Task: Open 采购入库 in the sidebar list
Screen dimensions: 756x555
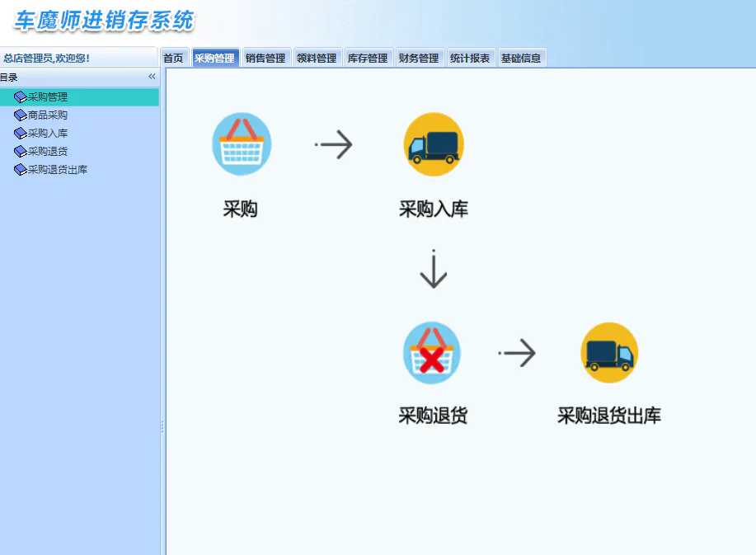Action: [48, 133]
